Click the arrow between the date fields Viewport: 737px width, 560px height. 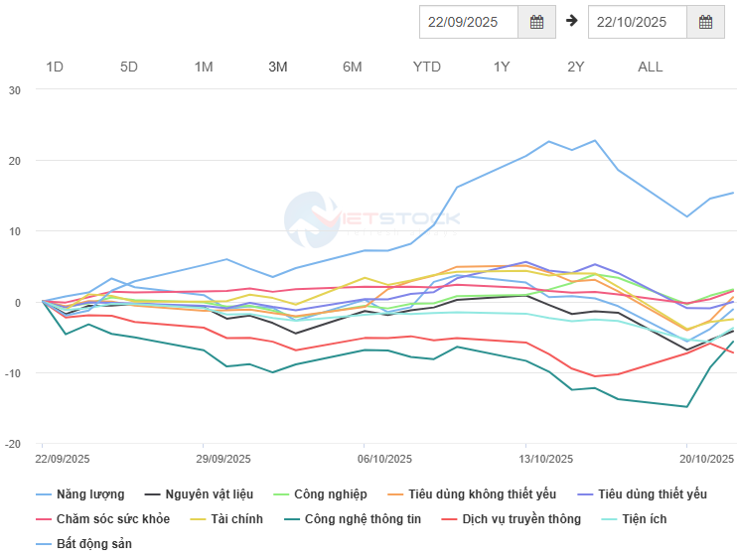click(572, 20)
